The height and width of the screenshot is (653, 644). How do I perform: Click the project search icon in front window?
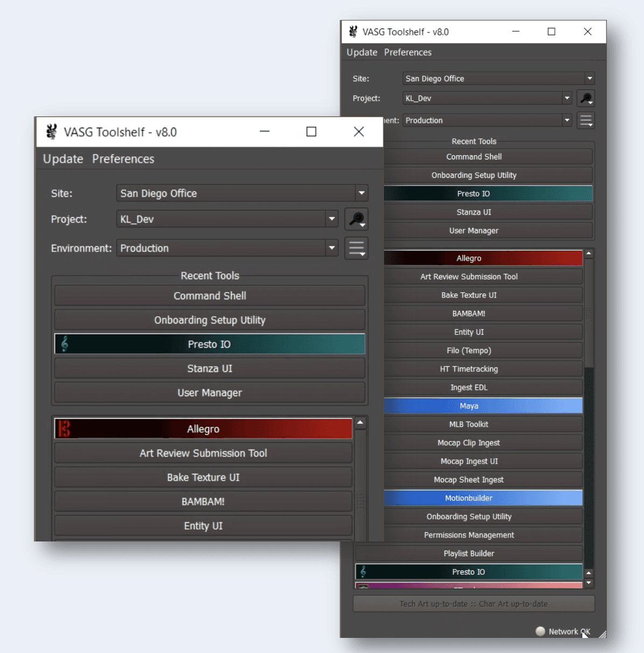(356, 219)
